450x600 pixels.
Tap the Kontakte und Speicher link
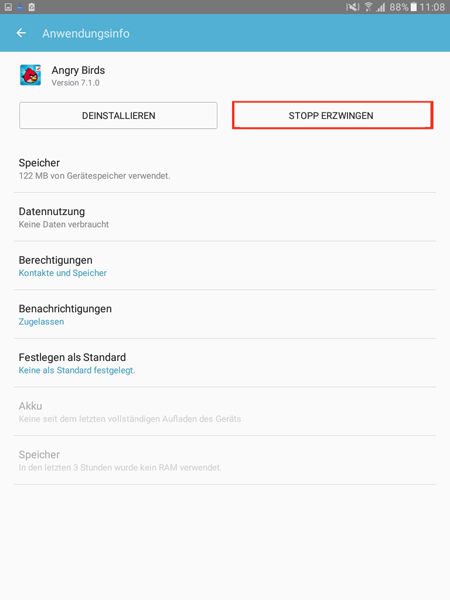[63, 273]
